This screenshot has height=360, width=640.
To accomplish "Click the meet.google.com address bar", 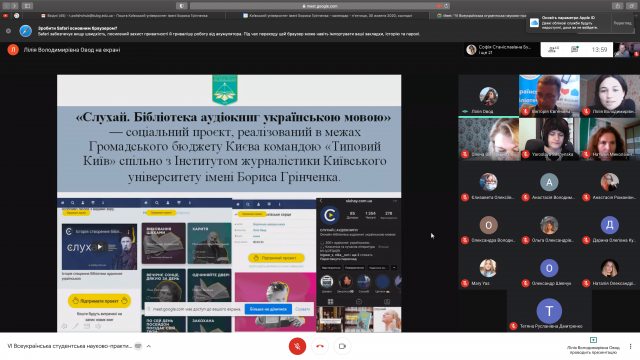I will 320,6.
